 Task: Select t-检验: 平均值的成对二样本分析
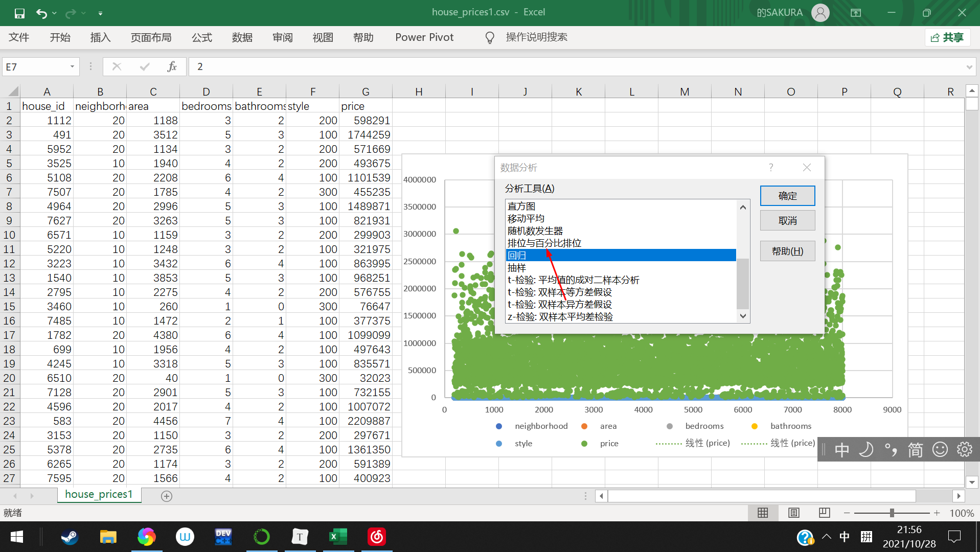click(x=621, y=280)
